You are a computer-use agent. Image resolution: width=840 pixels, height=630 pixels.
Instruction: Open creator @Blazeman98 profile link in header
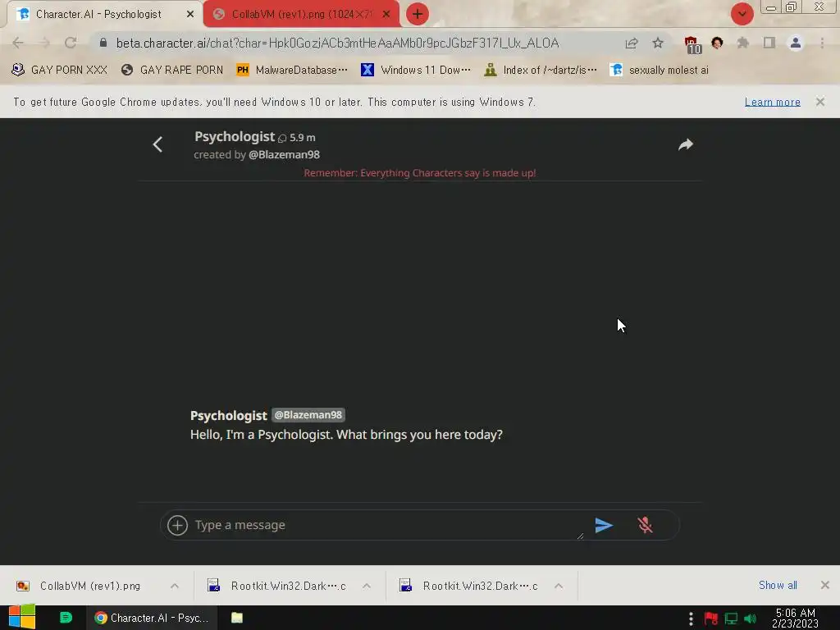(284, 155)
